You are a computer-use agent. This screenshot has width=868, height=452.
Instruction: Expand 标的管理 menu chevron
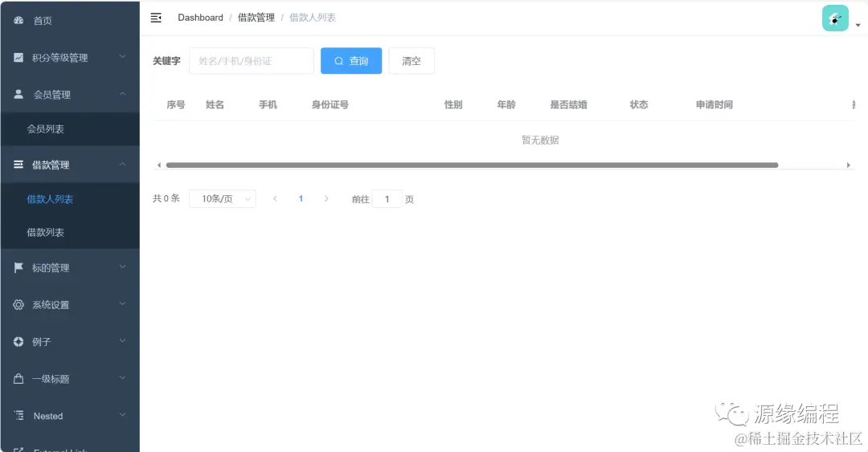[122, 267]
